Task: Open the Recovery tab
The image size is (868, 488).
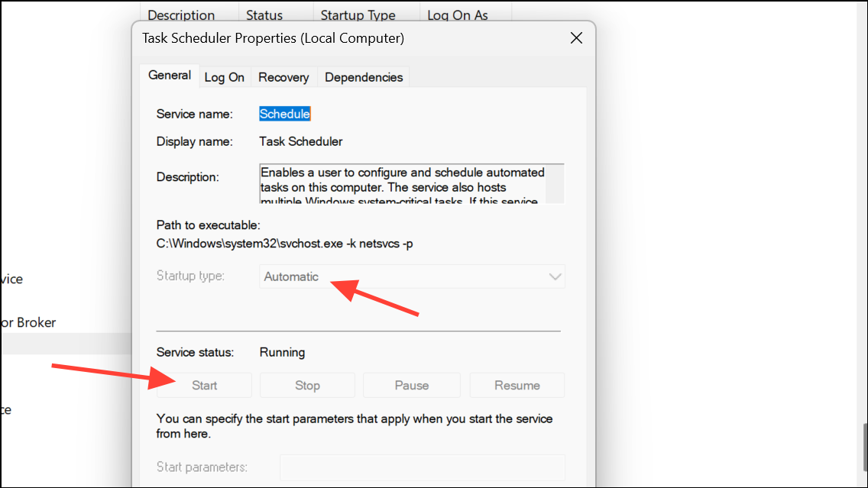Action: (x=283, y=76)
